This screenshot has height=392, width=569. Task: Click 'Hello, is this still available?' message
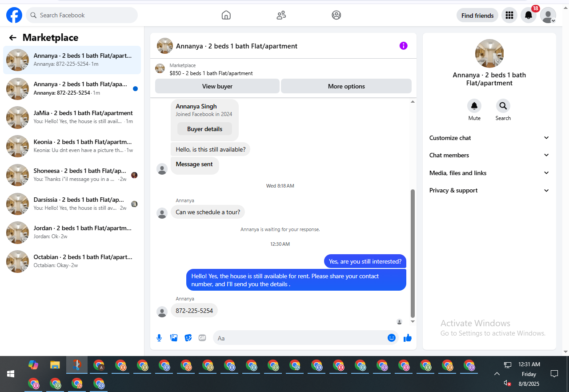click(x=211, y=149)
